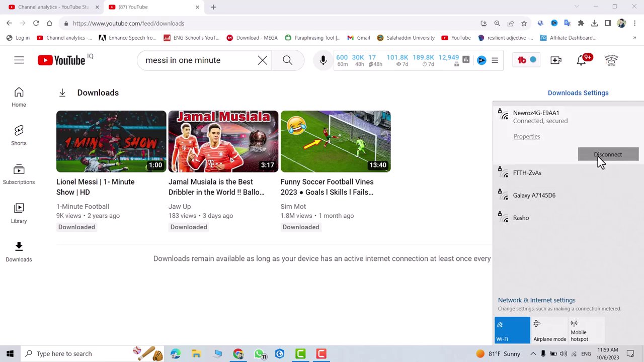Toggle Airplane mode in the Wi-Fi panel
Viewport: 644px width, 362px height.
coord(549,329)
